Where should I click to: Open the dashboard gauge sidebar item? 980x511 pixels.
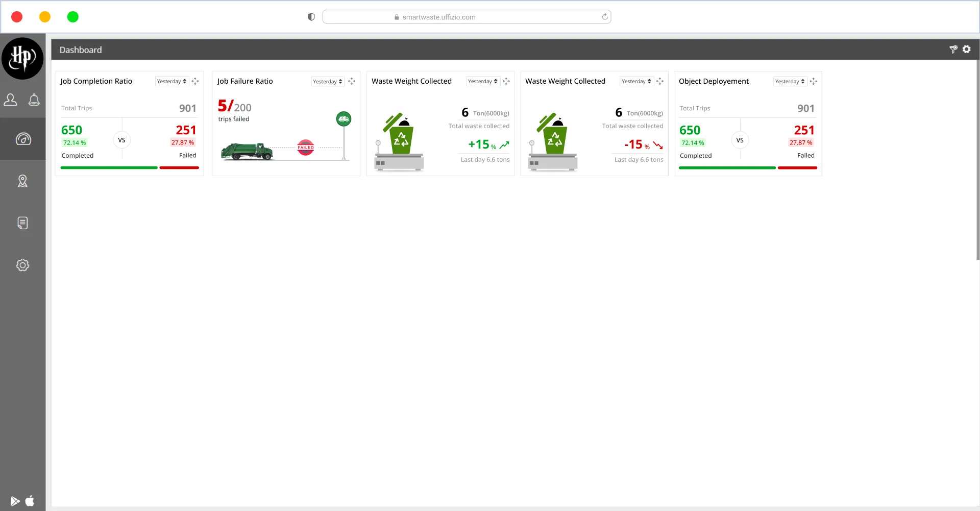(23, 139)
